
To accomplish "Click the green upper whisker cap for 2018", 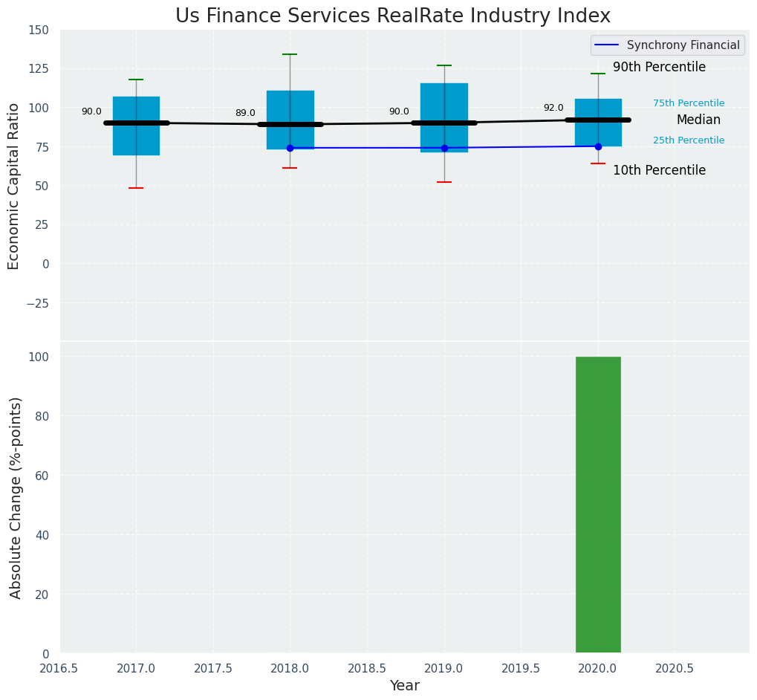I will click(x=290, y=54).
